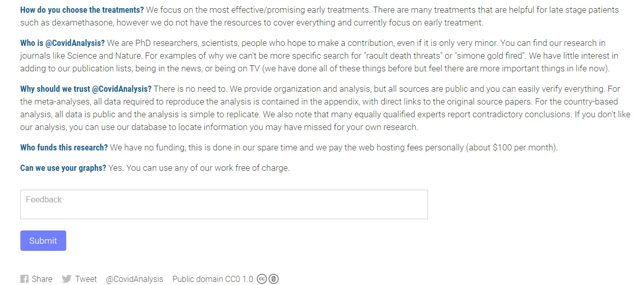Open the Share link
The height and width of the screenshot is (285, 644).
point(42,279)
